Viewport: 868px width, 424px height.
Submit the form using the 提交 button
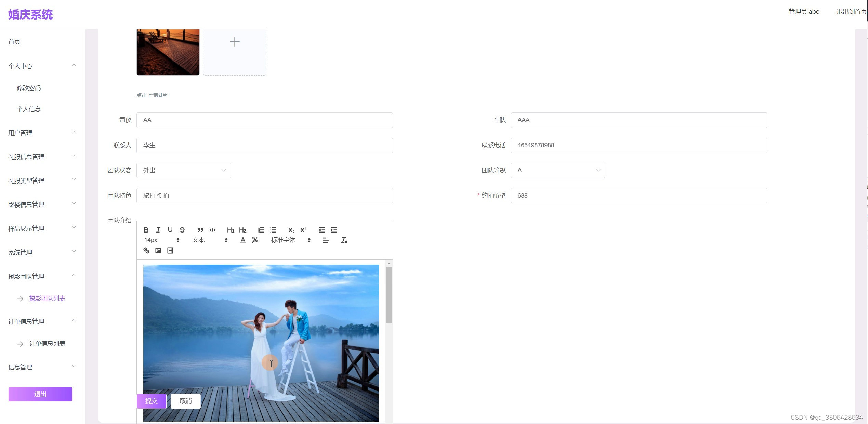click(152, 401)
